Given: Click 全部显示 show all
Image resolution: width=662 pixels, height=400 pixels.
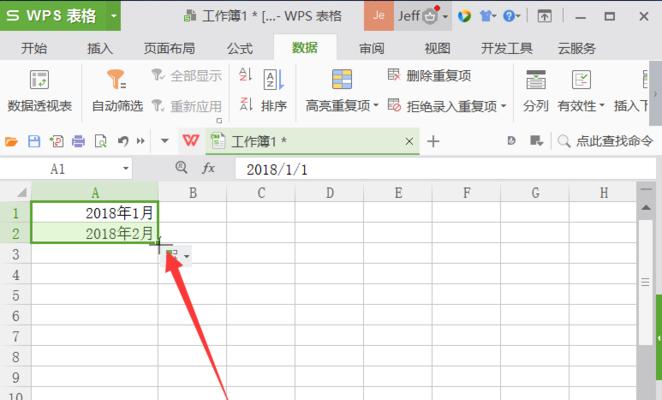Looking at the screenshot, I should click(x=186, y=76).
